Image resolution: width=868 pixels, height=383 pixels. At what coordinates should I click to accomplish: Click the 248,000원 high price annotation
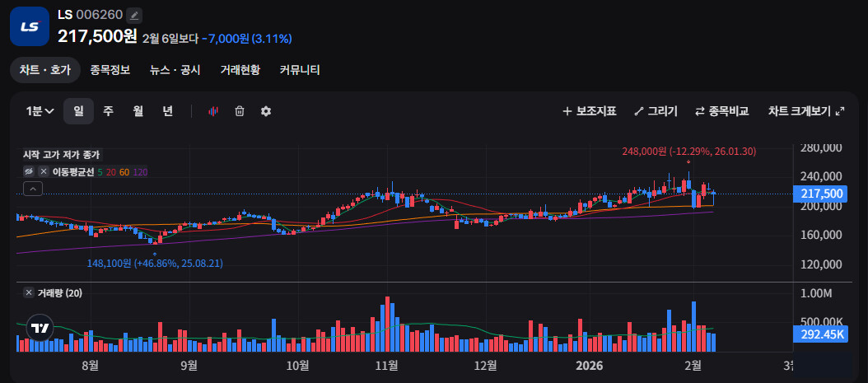[x=688, y=151]
